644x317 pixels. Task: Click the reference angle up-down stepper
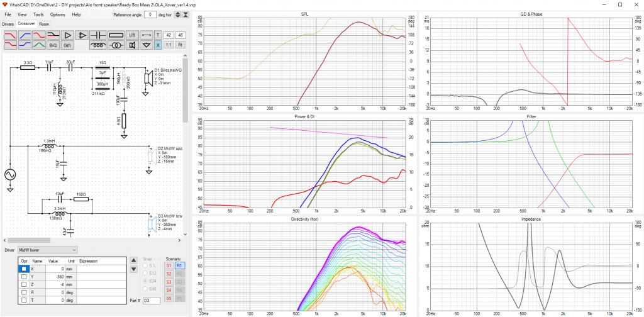[x=177, y=14]
